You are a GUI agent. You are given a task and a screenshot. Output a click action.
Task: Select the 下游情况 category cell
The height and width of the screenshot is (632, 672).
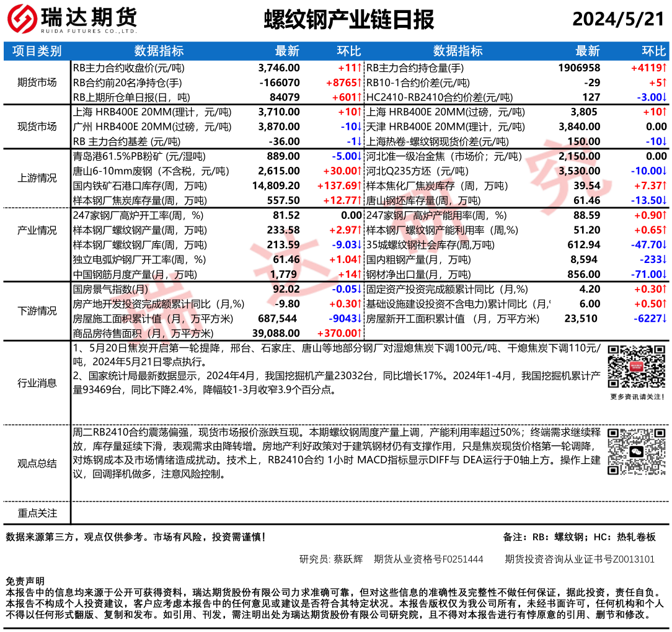[x=37, y=311]
